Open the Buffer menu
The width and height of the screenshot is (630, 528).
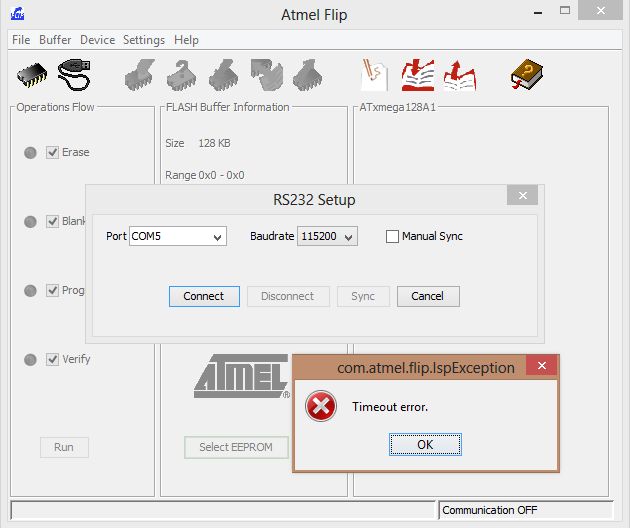[55, 40]
